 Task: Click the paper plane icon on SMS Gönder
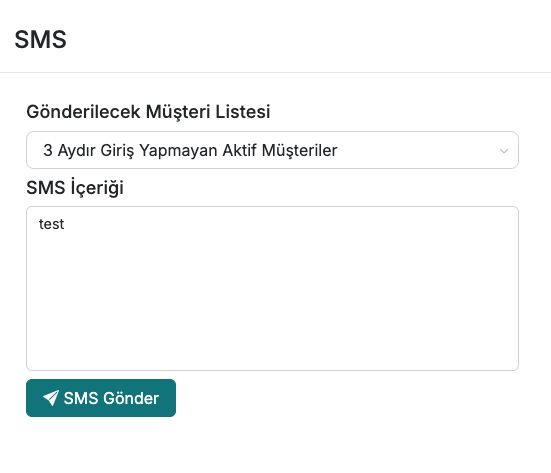pyautogui.click(x=51, y=398)
